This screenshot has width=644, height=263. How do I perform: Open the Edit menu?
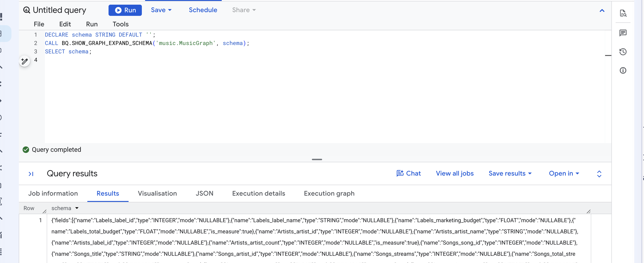65,24
